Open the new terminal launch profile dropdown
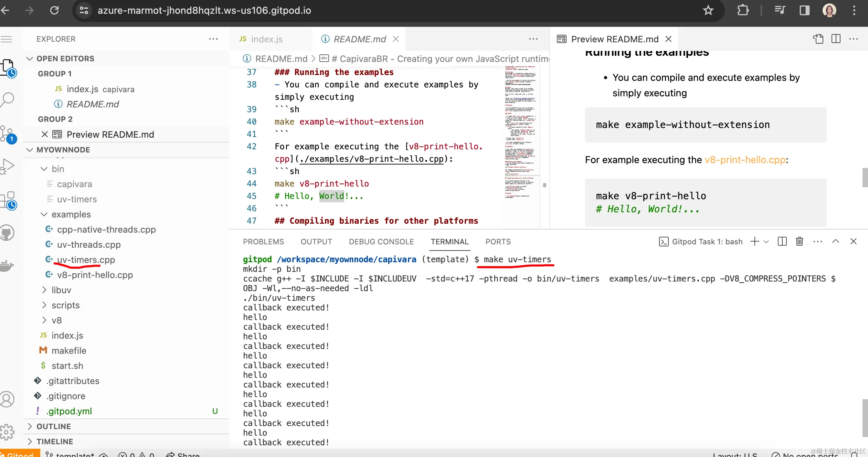Screen dimensions: 868x457 pos(766,242)
